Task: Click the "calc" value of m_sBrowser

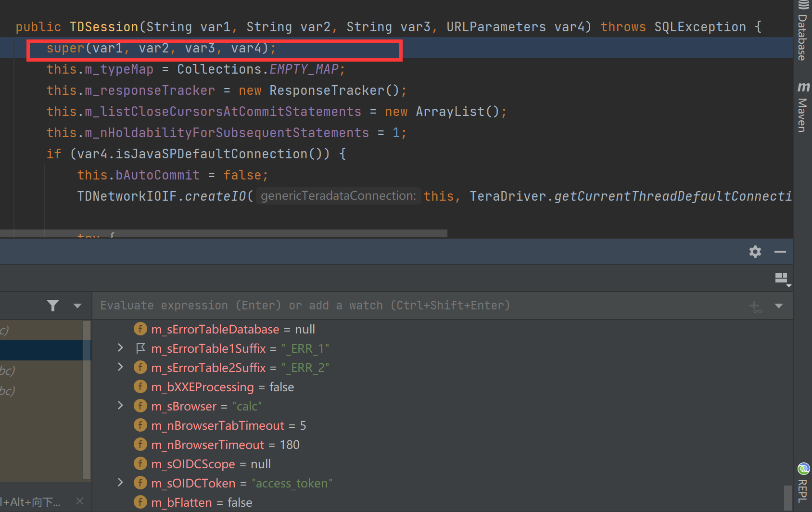Action: 247,406
